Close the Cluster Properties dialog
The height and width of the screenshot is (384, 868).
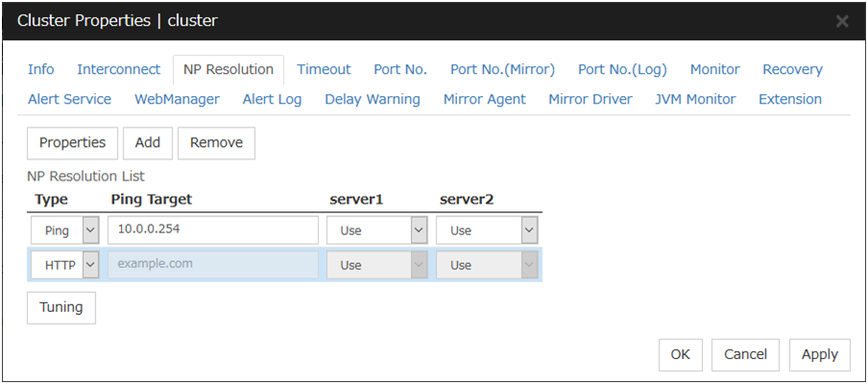(x=842, y=21)
